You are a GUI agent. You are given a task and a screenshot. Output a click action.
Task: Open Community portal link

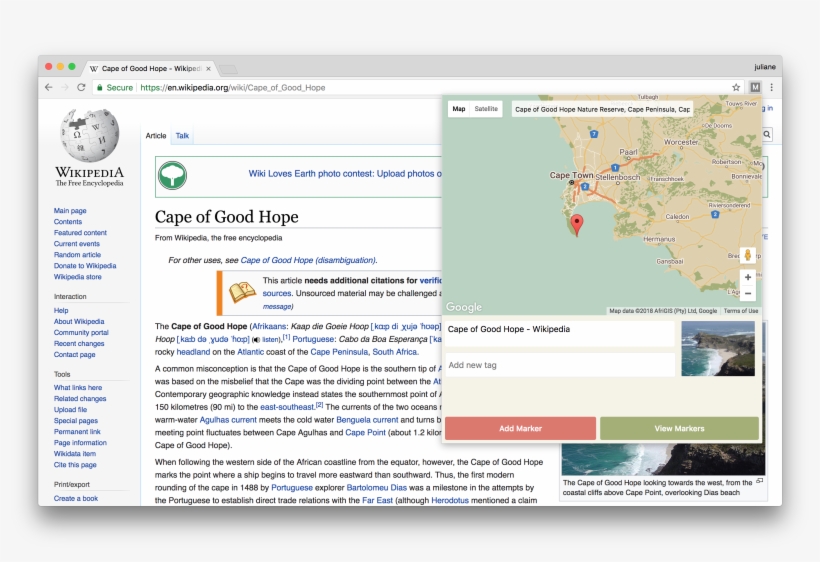[x=81, y=332]
